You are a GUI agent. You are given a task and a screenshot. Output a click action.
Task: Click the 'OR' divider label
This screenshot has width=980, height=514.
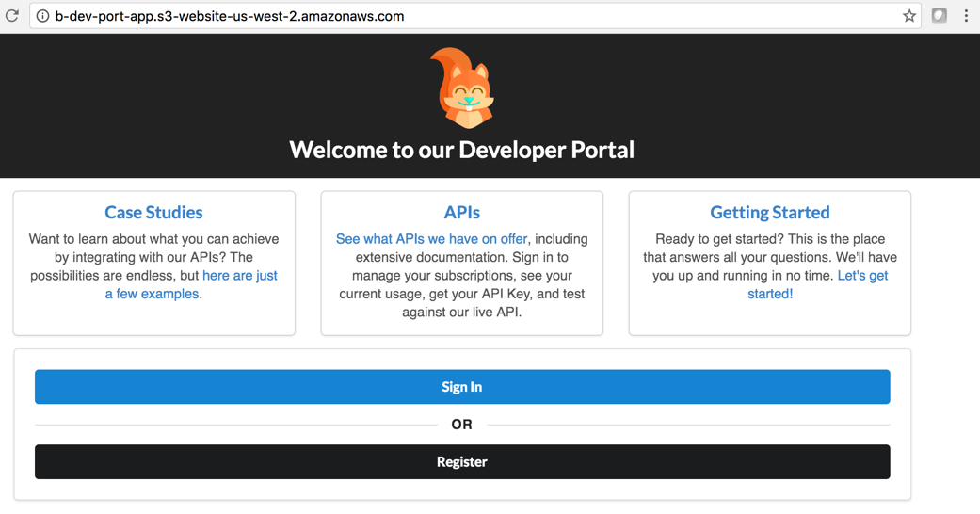(462, 425)
